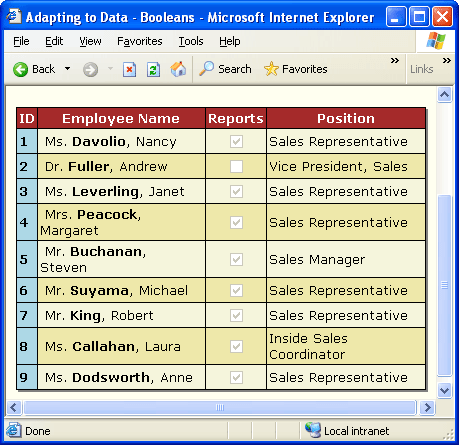
Task: Toggle Reports checkbox for Leverling, Janet
Action: pos(236,191)
